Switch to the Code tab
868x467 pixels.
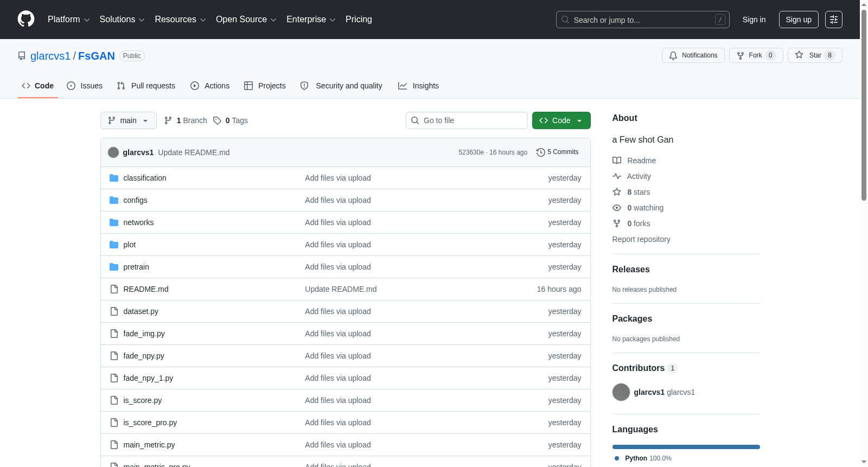click(38, 86)
